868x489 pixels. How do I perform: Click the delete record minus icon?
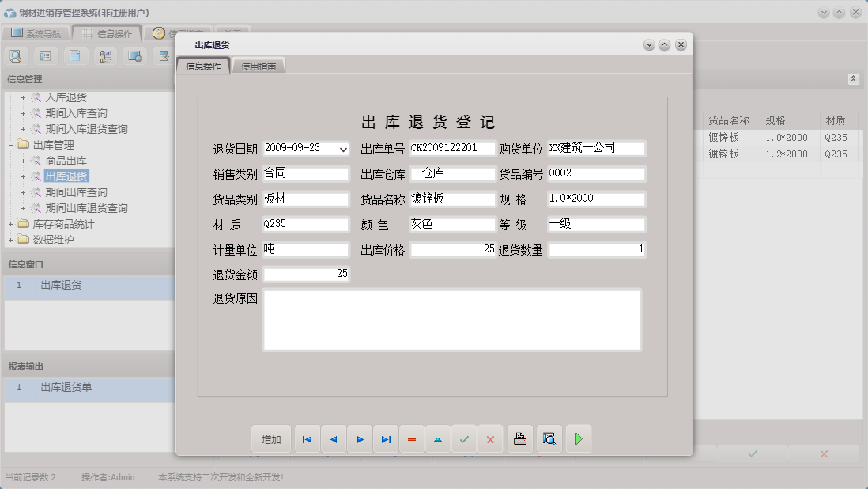[412, 438]
